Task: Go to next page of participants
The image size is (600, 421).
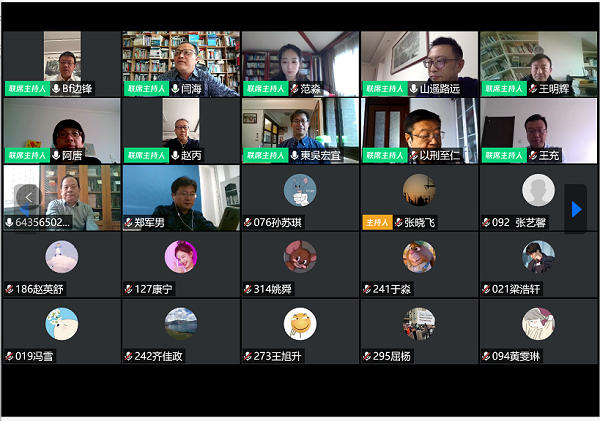Action: click(x=576, y=209)
